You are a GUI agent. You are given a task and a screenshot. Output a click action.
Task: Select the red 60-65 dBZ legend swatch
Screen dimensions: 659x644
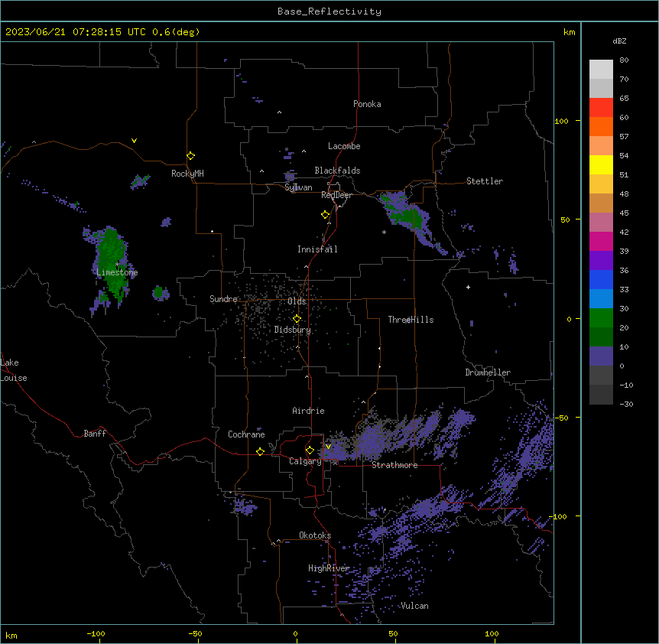coord(601,107)
